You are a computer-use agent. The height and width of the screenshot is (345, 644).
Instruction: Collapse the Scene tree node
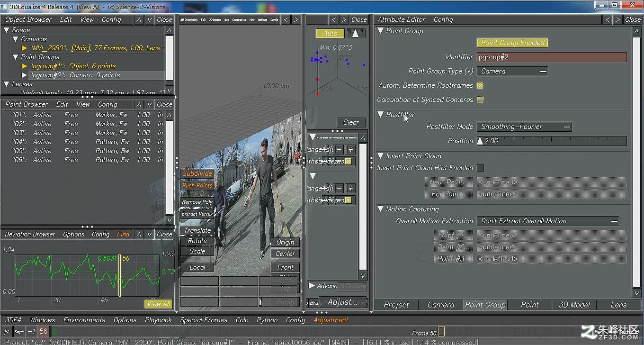pyautogui.click(x=7, y=30)
